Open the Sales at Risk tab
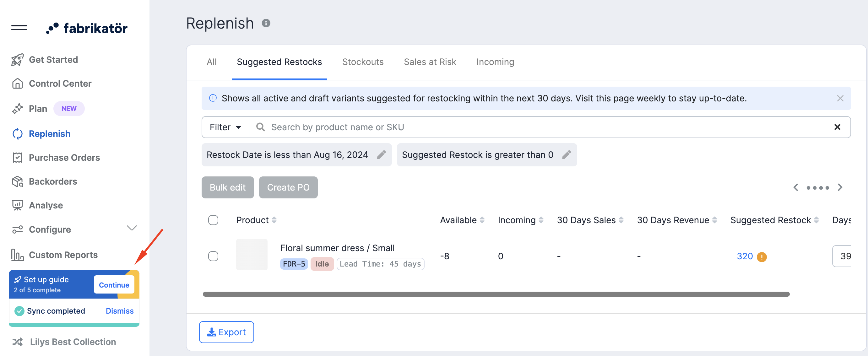Image resolution: width=868 pixels, height=356 pixels. pos(430,62)
